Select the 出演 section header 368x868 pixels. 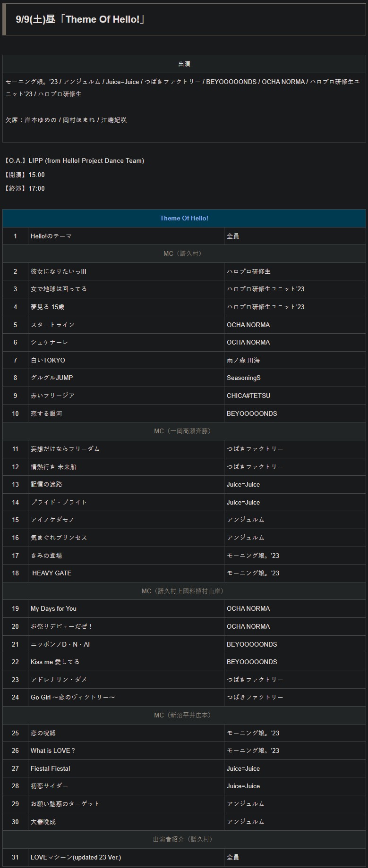[184, 64]
